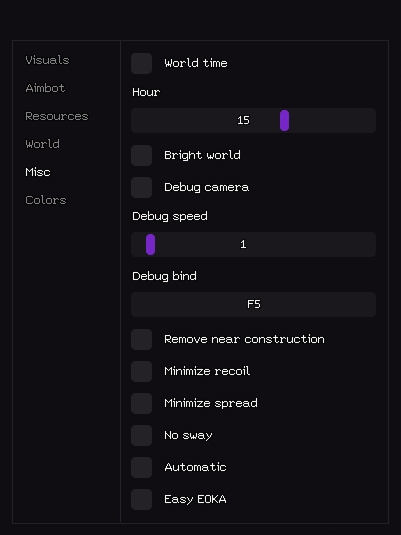Screen dimensions: 401x535
Task: Click the Hour slider value 15
Action: pos(243,120)
